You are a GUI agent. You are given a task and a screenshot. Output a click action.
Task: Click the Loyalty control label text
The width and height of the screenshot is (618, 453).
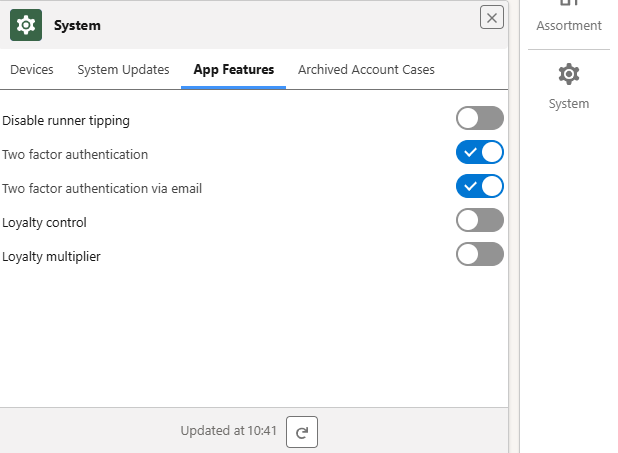coord(45,223)
